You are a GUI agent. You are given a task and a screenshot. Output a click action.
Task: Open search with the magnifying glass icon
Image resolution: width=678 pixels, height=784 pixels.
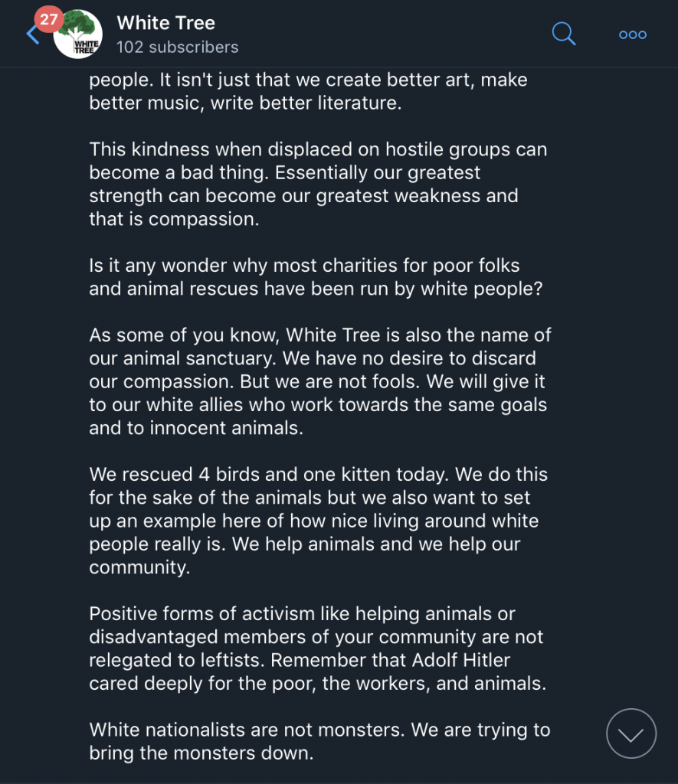pyautogui.click(x=564, y=34)
